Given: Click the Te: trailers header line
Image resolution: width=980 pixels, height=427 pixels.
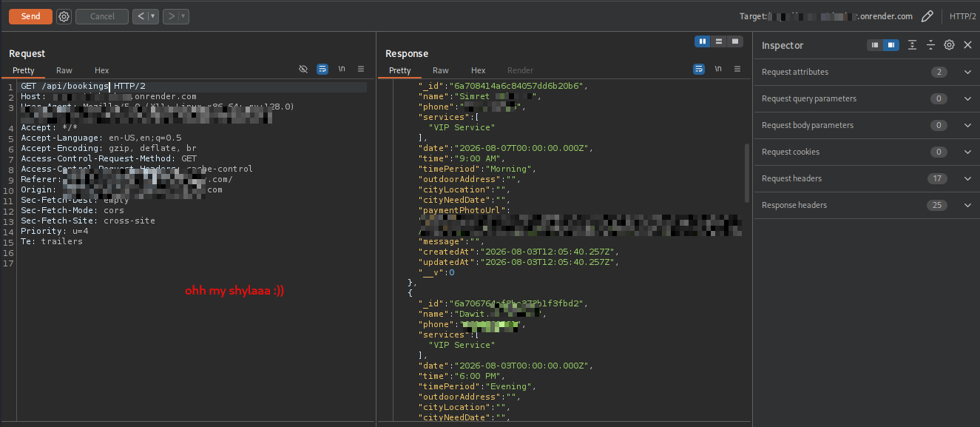Looking at the screenshot, I should click(52, 242).
